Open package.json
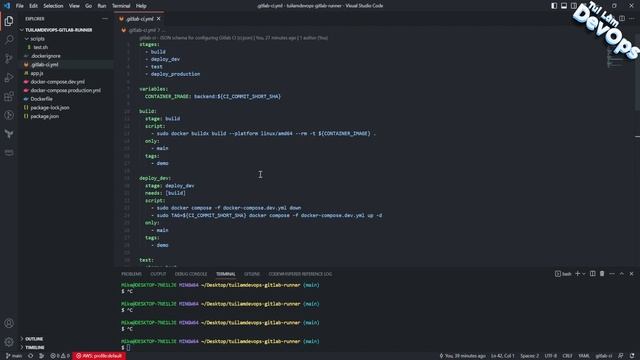The width and height of the screenshot is (640, 360). (44, 116)
